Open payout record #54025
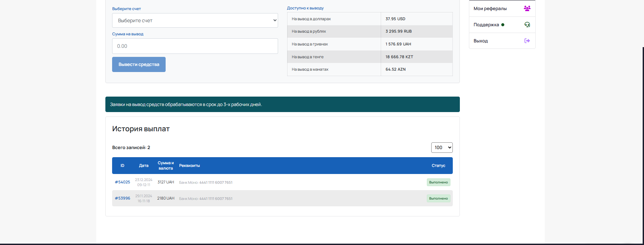644x245 pixels. pyautogui.click(x=123, y=182)
